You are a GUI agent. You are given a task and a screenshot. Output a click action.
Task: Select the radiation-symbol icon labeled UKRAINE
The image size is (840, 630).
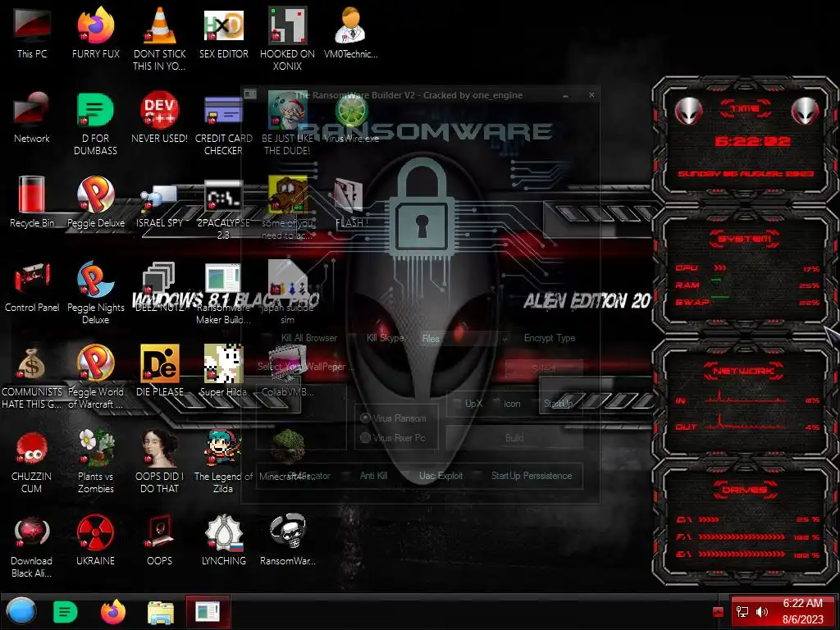[x=95, y=540]
